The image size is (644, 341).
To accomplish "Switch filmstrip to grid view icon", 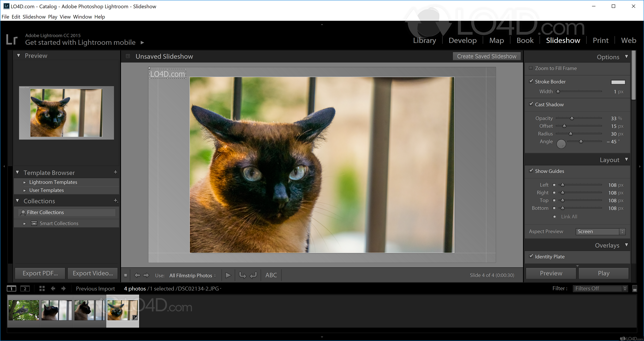I will coord(42,288).
